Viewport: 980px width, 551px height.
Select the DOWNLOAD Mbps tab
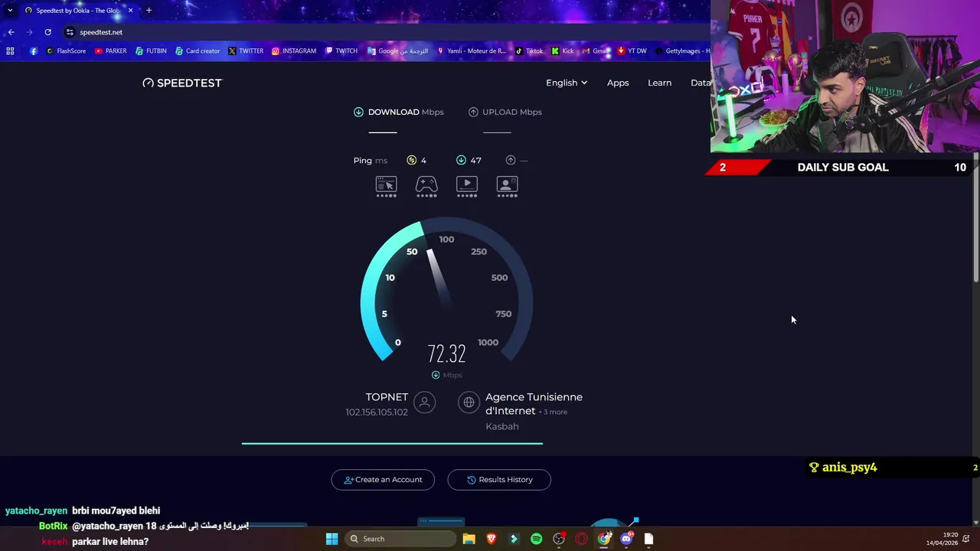pyautogui.click(x=398, y=112)
